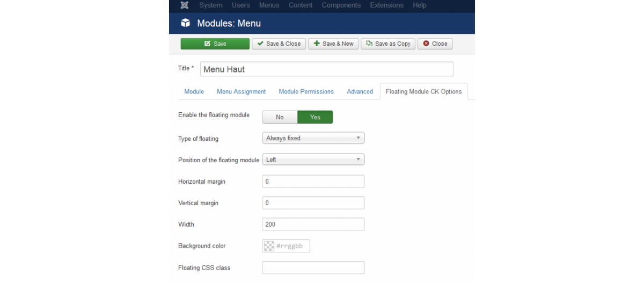Click the Background color label
The width and height of the screenshot is (644, 282).
[x=202, y=246]
